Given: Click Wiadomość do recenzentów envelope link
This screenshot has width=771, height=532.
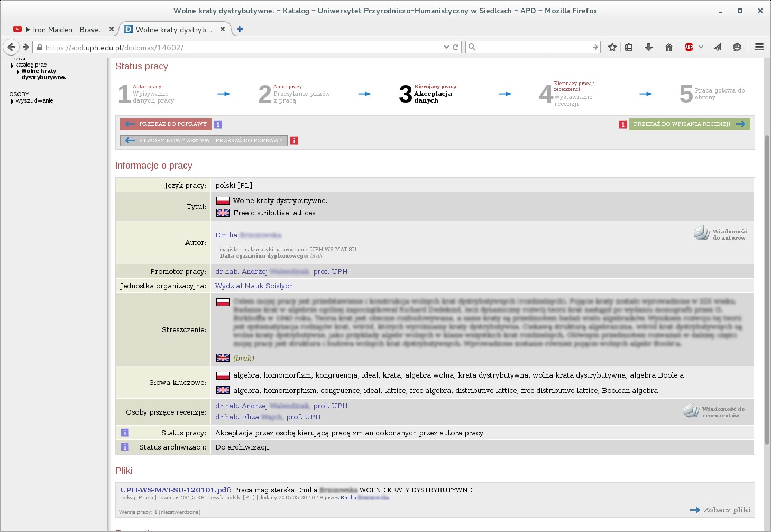Looking at the screenshot, I should tap(714, 411).
